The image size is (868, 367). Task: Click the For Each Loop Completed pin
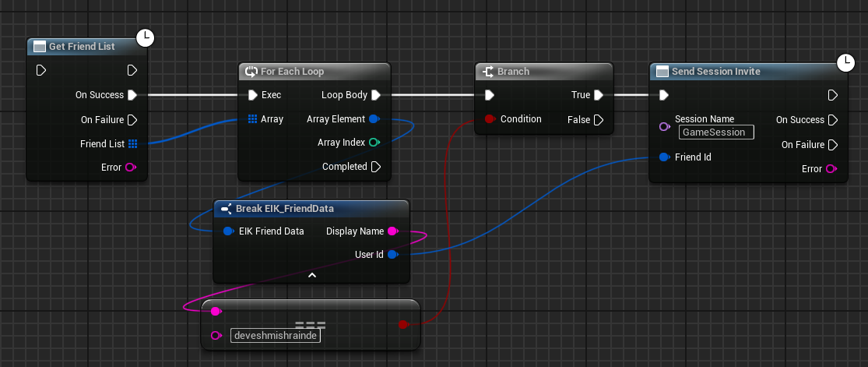click(x=375, y=167)
